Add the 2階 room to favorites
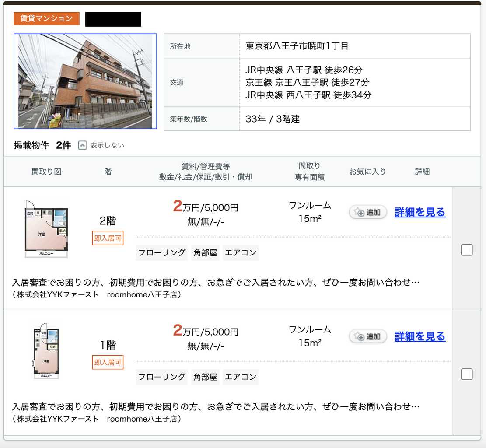The height and width of the screenshot is (448, 486). [x=368, y=212]
